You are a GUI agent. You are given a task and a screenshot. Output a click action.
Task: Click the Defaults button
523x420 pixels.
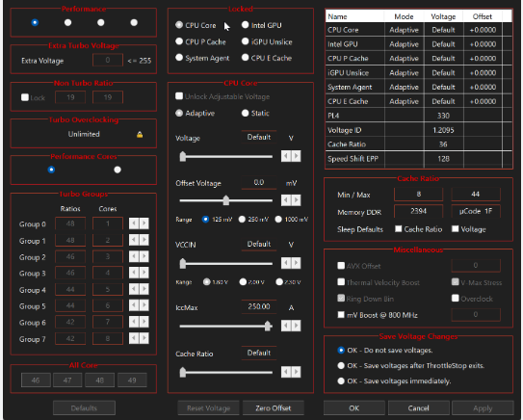[x=84, y=408]
